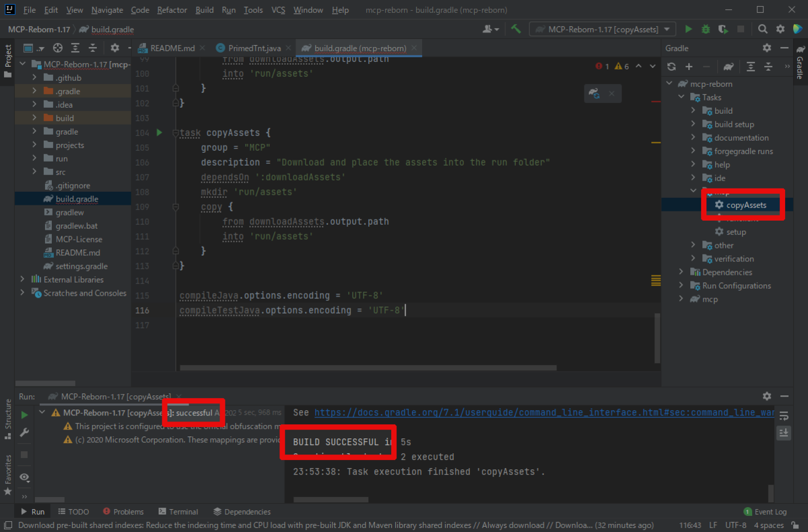
Task: Collapse all in Project panel toolbar
Action: (93, 48)
